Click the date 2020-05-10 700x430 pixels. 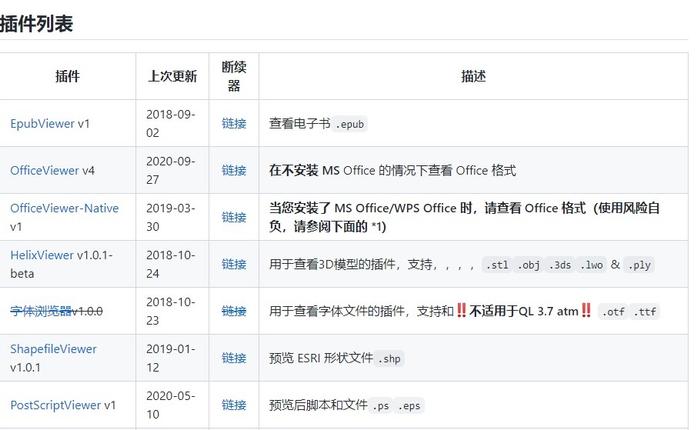(x=171, y=405)
